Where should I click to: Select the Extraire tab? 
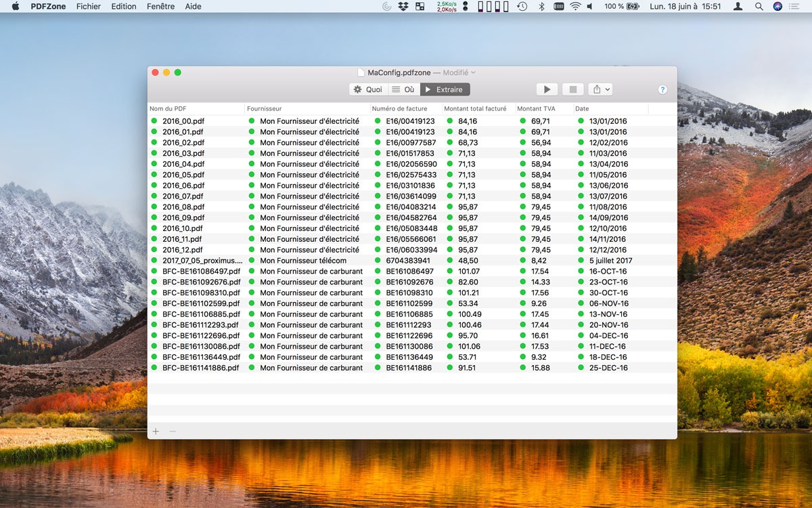(445, 89)
